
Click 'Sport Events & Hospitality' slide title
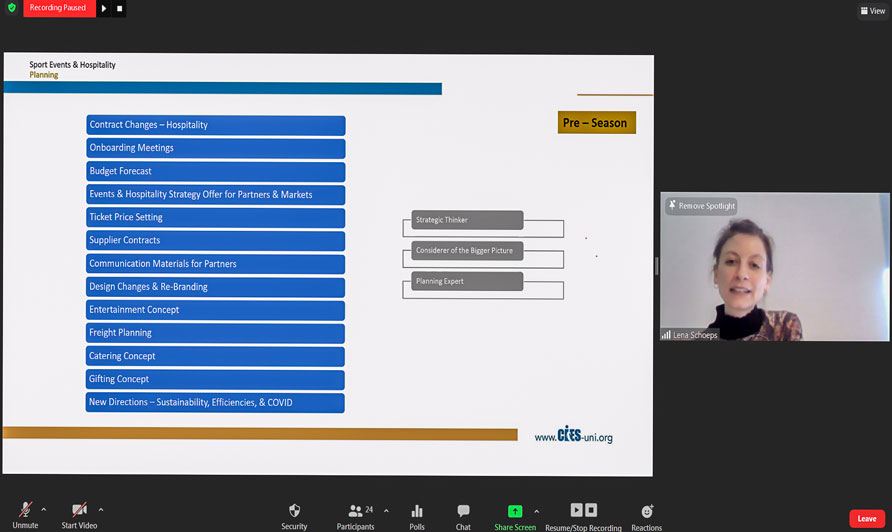pyautogui.click(x=72, y=65)
